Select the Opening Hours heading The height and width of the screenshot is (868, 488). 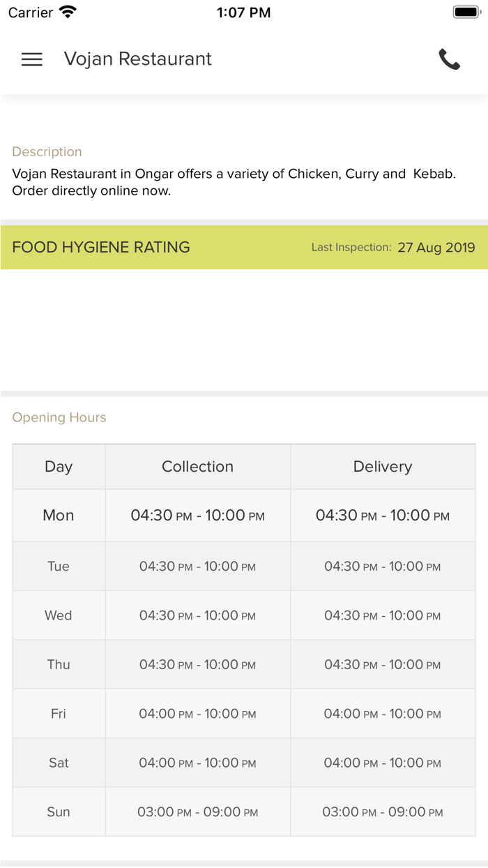click(59, 417)
